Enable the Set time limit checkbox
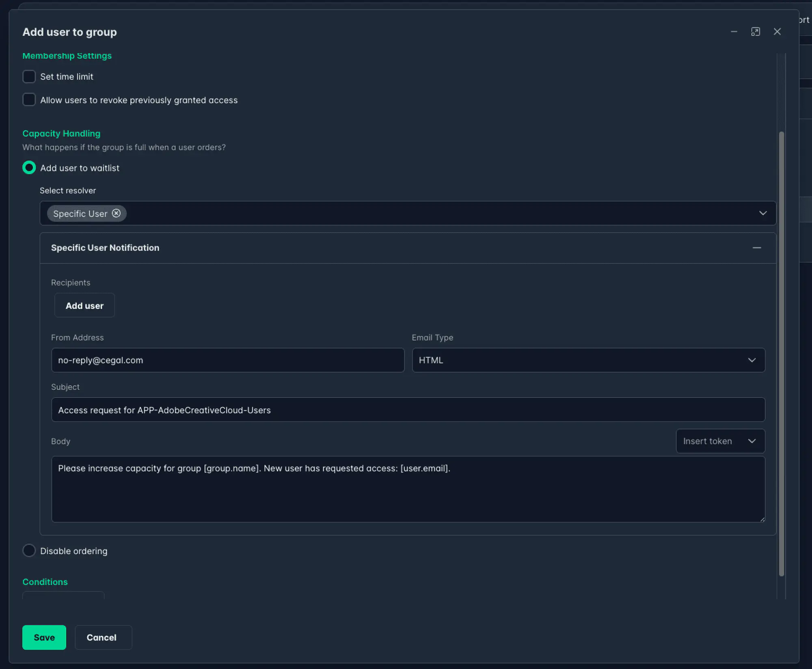 pos(29,77)
